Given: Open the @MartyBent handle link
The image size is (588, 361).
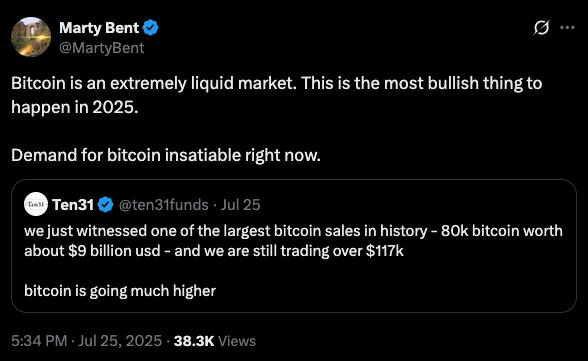Looking at the screenshot, I should click(x=102, y=48).
